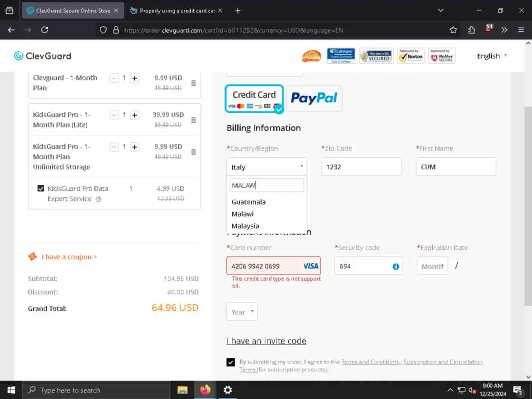Screen dimensions: 532x399
Task: Close the ClevGuard Secure Online Store tab
Action: [116, 11]
